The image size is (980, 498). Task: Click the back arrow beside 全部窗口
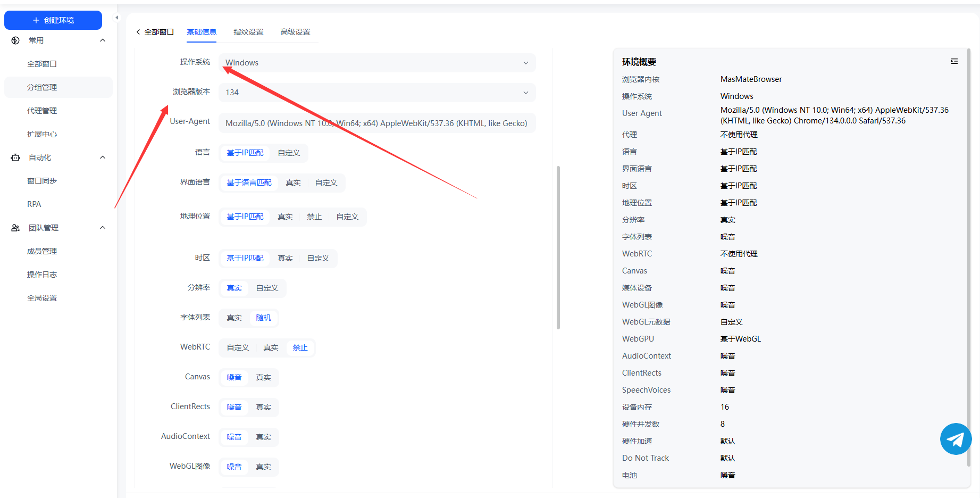click(x=138, y=32)
